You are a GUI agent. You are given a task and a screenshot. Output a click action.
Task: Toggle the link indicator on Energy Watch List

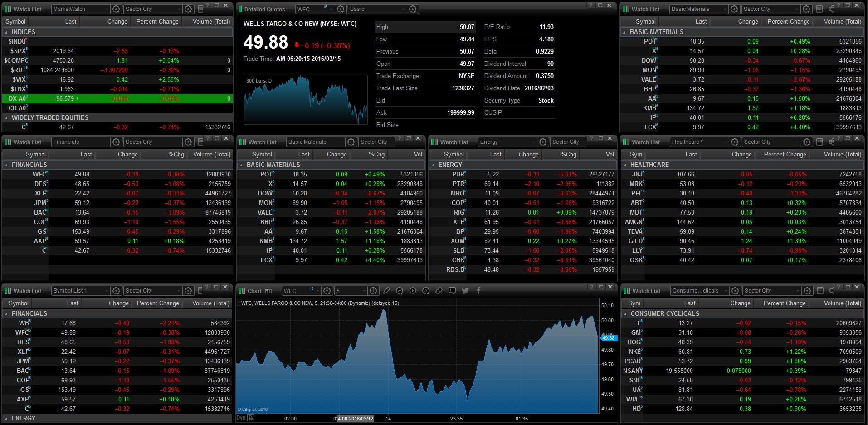434,142
